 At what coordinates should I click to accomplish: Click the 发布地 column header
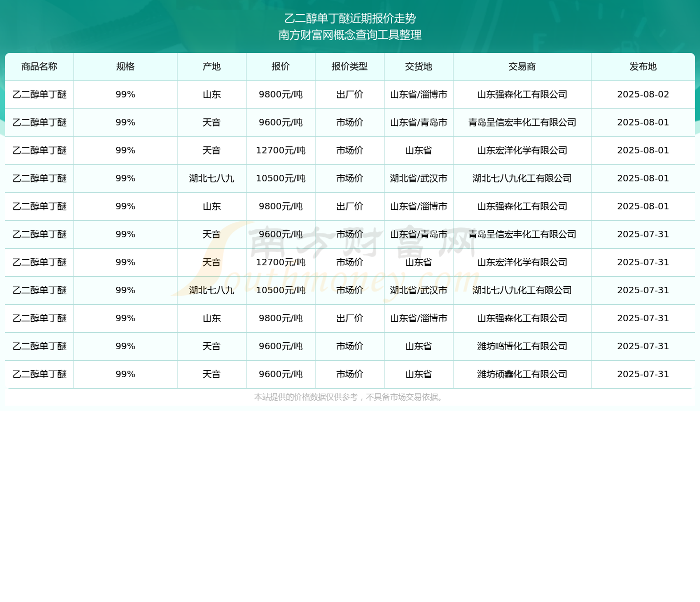pos(643,66)
